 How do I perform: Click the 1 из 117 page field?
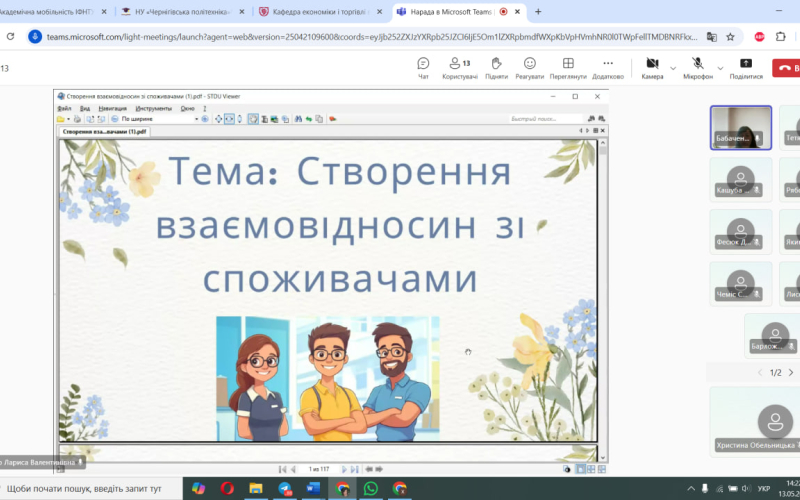pyautogui.click(x=319, y=469)
